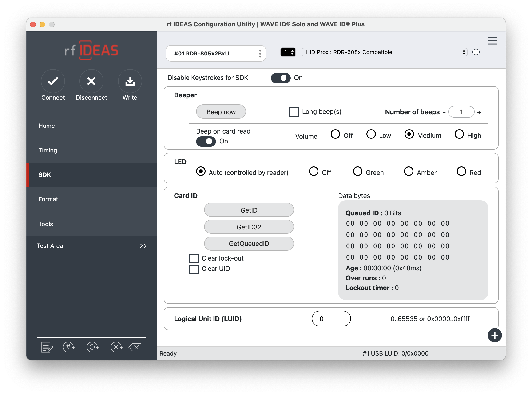
Task: Click the GetID32 button
Action: click(x=249, y=227)
